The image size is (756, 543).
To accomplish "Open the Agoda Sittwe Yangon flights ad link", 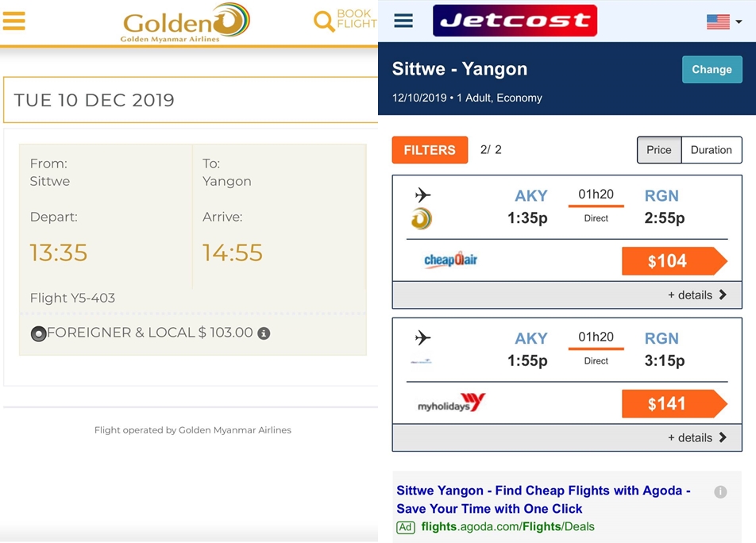I will [543, 499].
